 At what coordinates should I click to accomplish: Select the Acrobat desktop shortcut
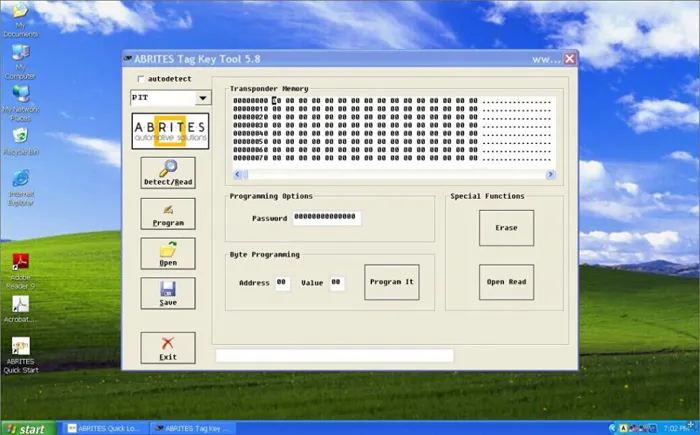[x=20, y=309]
